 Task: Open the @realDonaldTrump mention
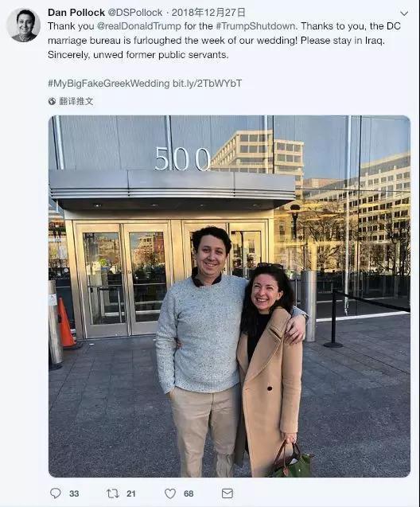coord(139,26)
